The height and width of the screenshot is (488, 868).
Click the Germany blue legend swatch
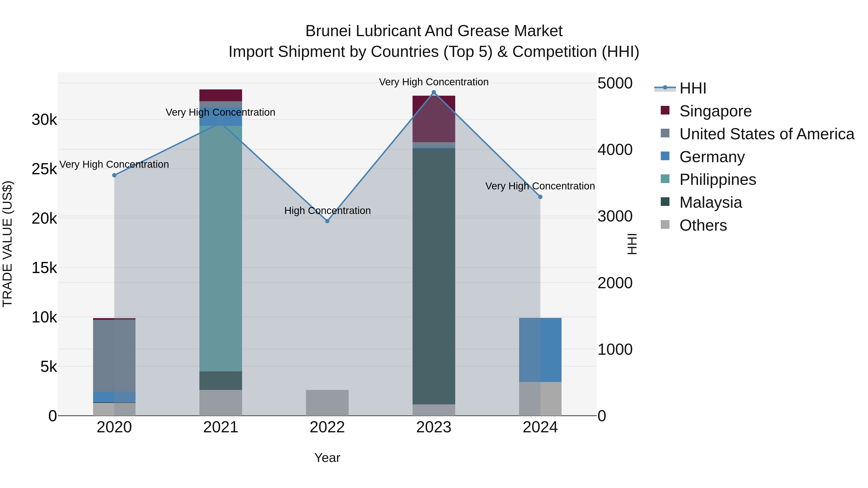pyautogui.click(x=665, y=156)
